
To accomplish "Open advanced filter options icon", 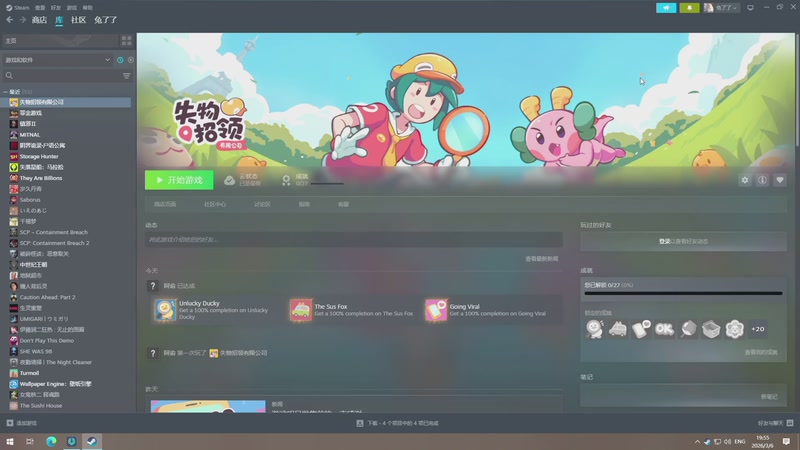I will click(127, 76).
